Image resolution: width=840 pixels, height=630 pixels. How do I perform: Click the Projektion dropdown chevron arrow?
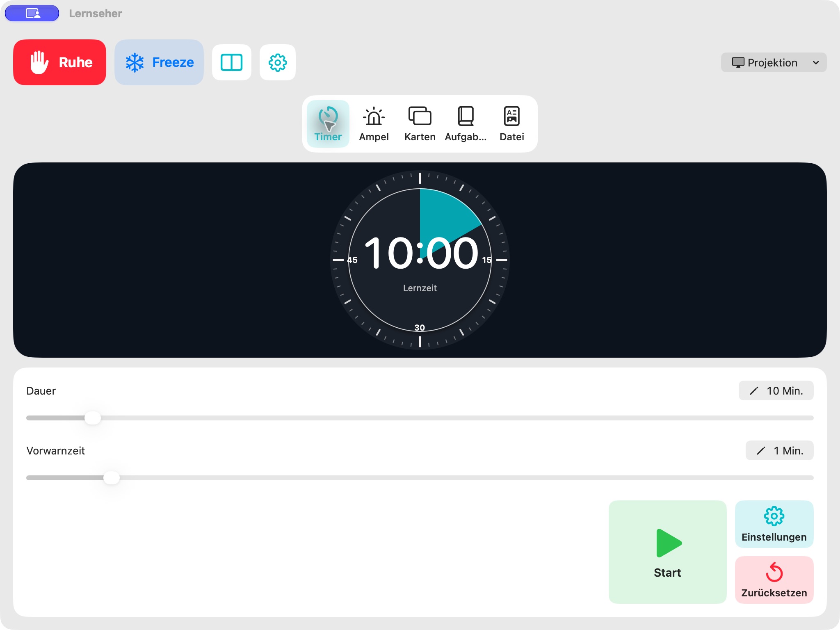[816, 63]
